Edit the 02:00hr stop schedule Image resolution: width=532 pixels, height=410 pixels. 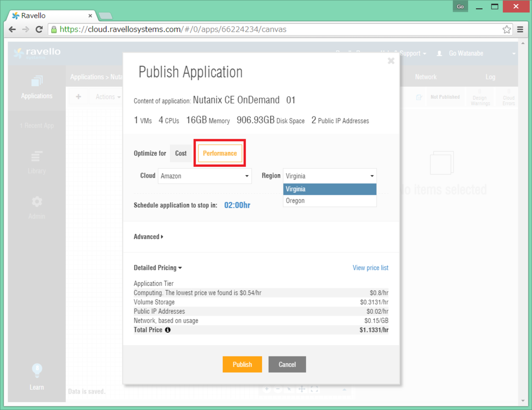tap(237, 205)
